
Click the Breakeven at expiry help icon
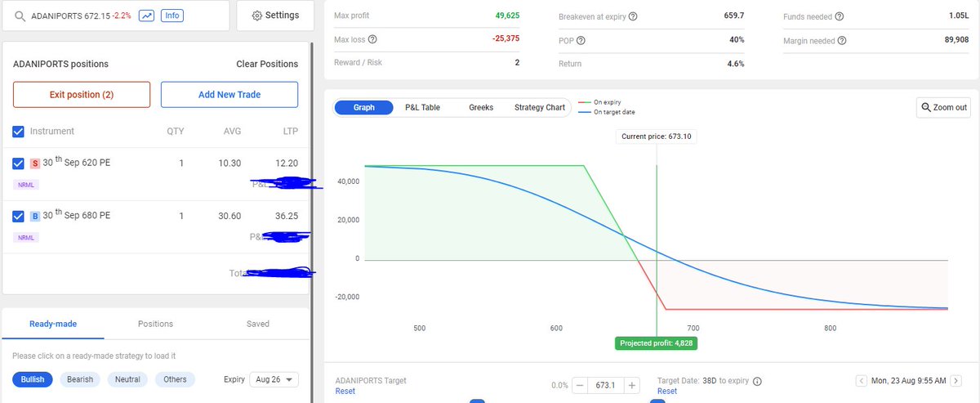tap(633, 17)
